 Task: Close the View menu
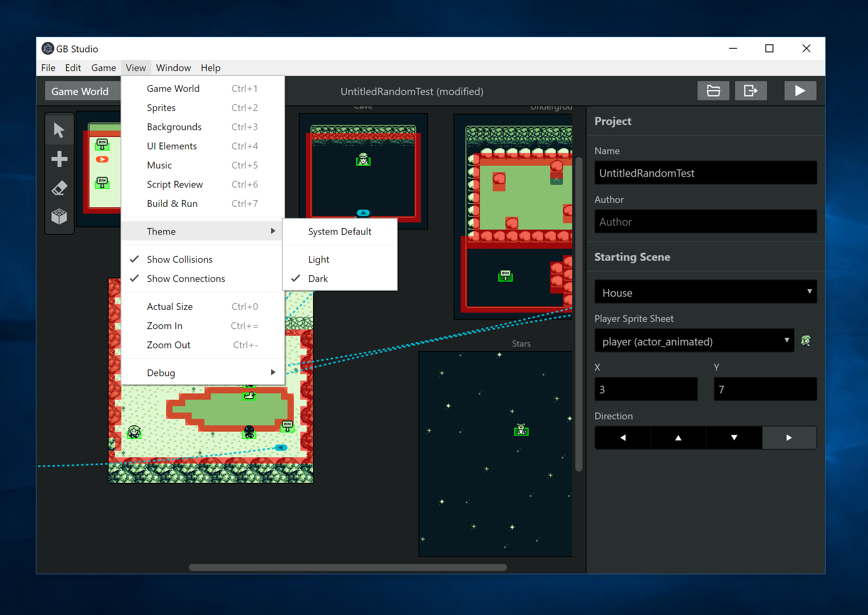point(136,68)
